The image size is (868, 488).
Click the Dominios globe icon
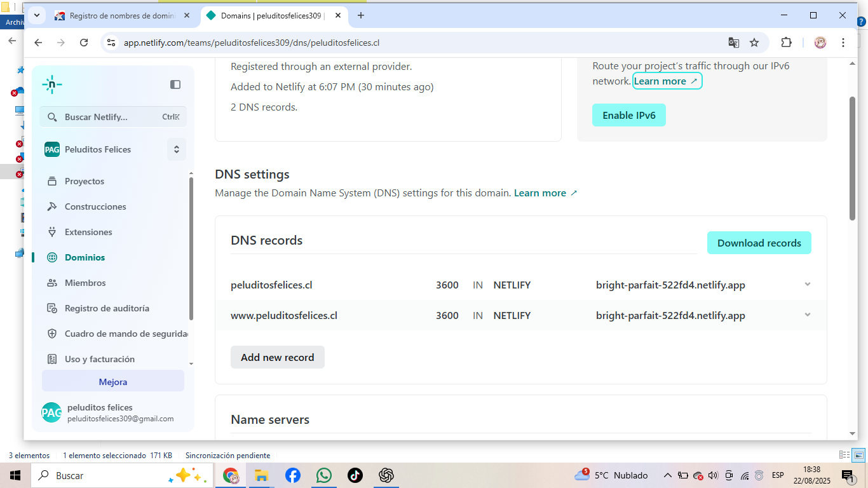coord(52,257)
